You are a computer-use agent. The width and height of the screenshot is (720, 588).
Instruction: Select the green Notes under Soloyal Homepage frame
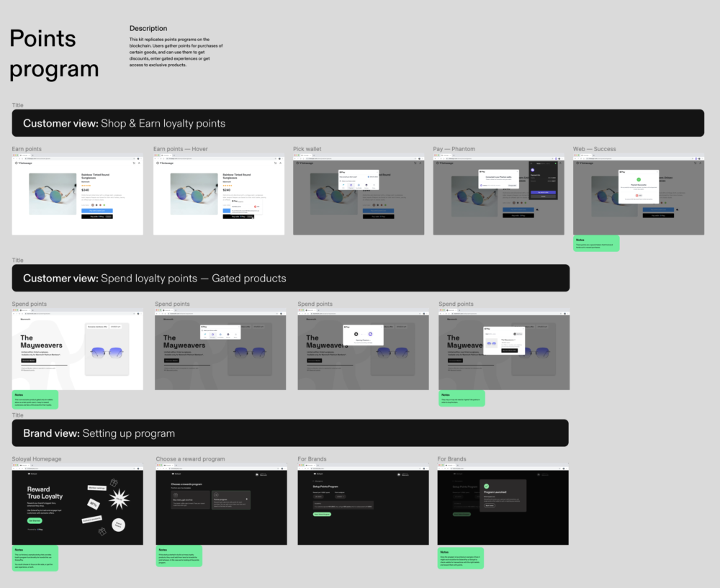point(35,558)
